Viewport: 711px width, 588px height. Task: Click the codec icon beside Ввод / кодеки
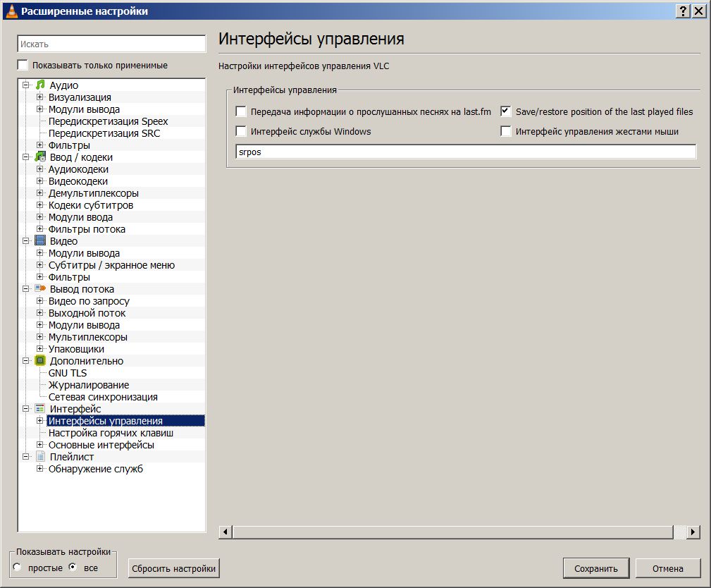[40, 157]
